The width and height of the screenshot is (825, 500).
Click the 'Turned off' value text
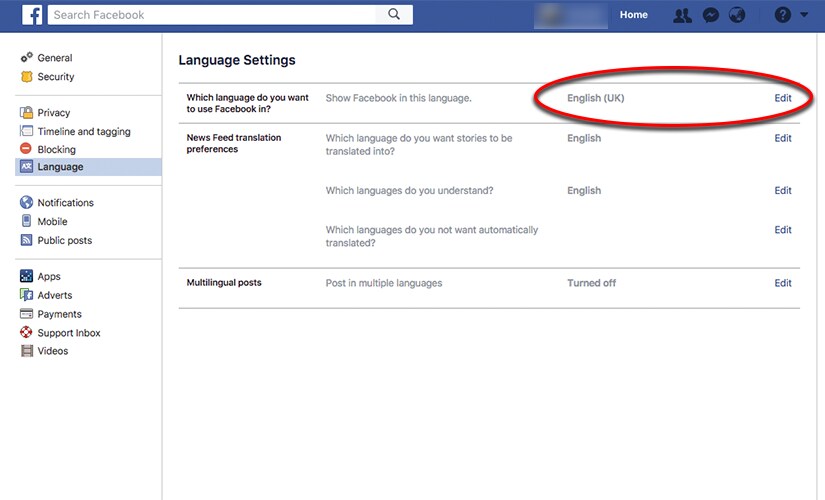591,283
